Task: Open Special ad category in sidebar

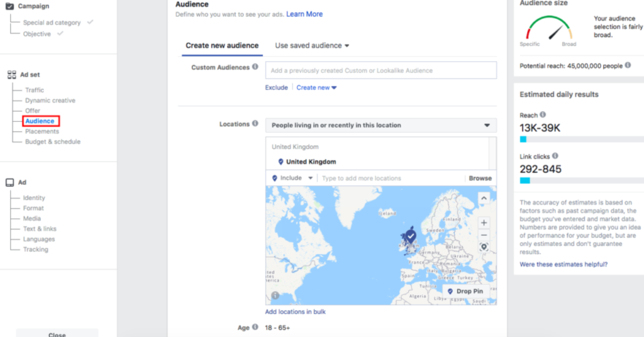Action: point(52,23)
